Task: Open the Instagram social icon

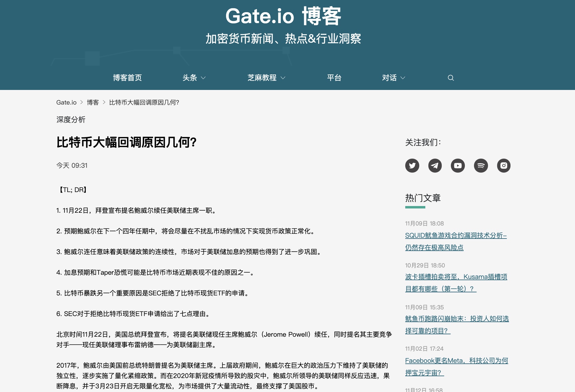Action: point(504,166)
